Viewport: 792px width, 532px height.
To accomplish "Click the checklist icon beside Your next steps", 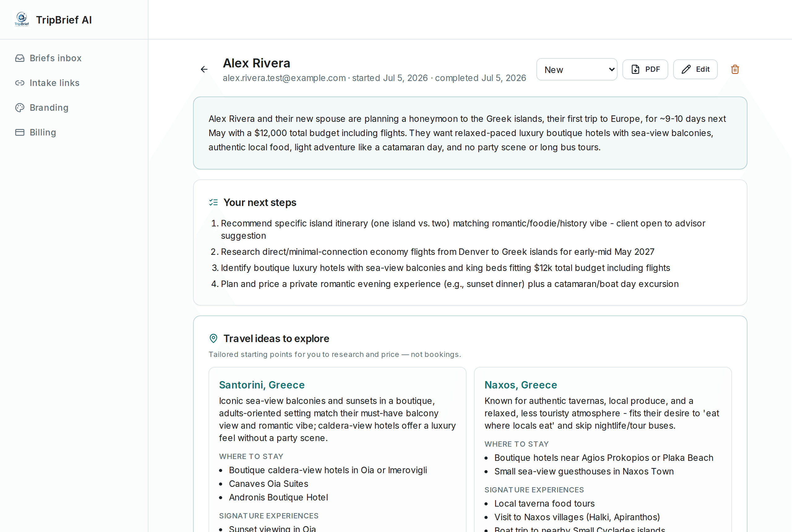I will pos(213,203).
